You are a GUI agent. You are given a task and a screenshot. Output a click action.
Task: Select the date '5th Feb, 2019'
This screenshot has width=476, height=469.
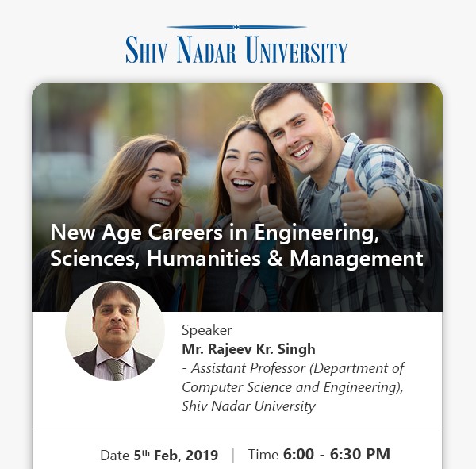point(176,455)
